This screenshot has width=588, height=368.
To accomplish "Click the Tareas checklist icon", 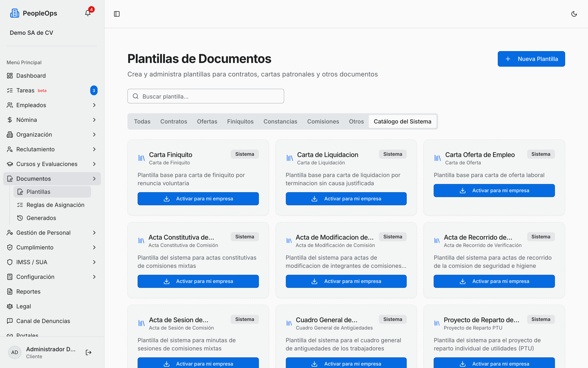I will pos(10,90).
